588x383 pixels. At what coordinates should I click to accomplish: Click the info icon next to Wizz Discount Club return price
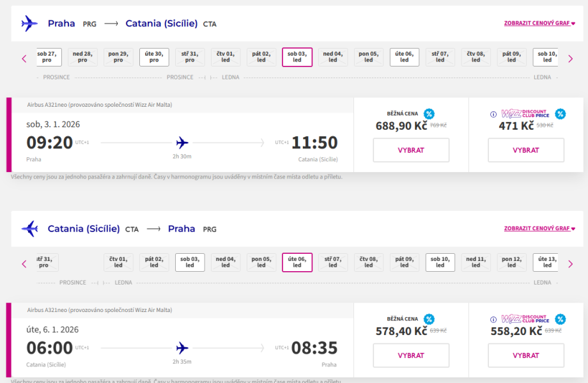click(x=493, y=319)
